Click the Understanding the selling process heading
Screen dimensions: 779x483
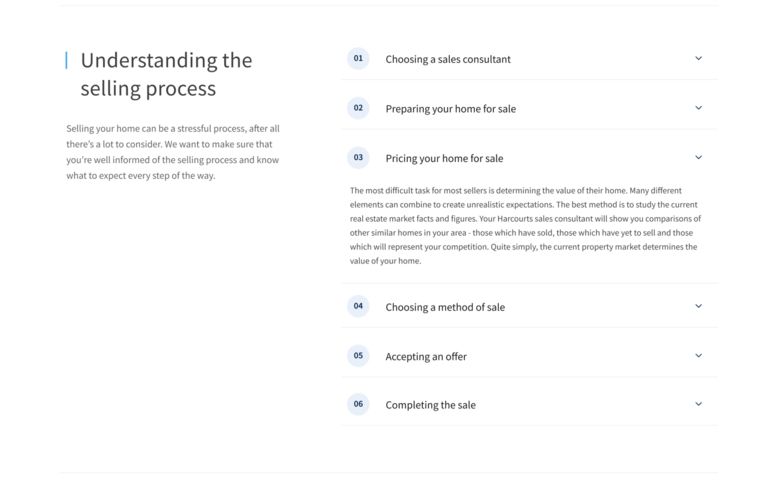click(x=166, y=75)
